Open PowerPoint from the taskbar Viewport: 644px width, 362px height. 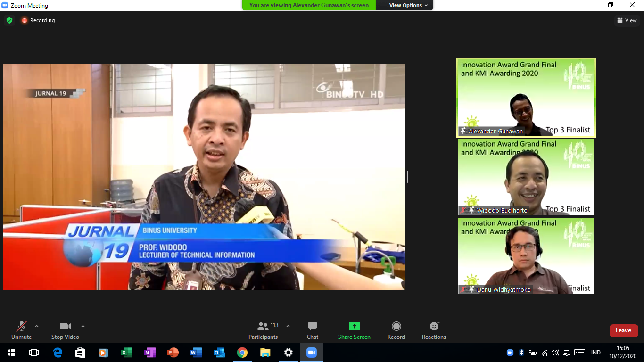[173, 353]
